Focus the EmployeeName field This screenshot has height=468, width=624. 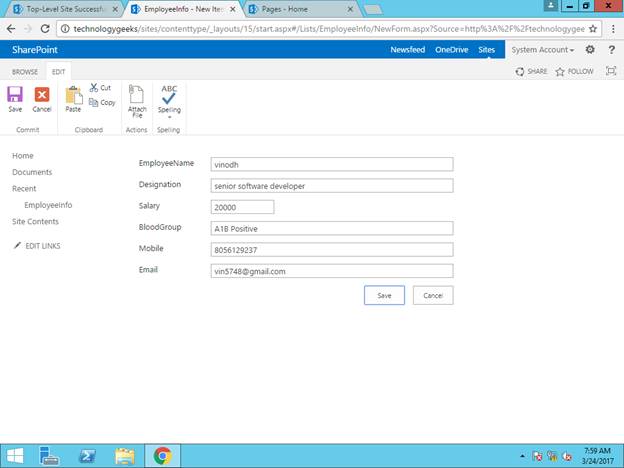tap(332, 164)
